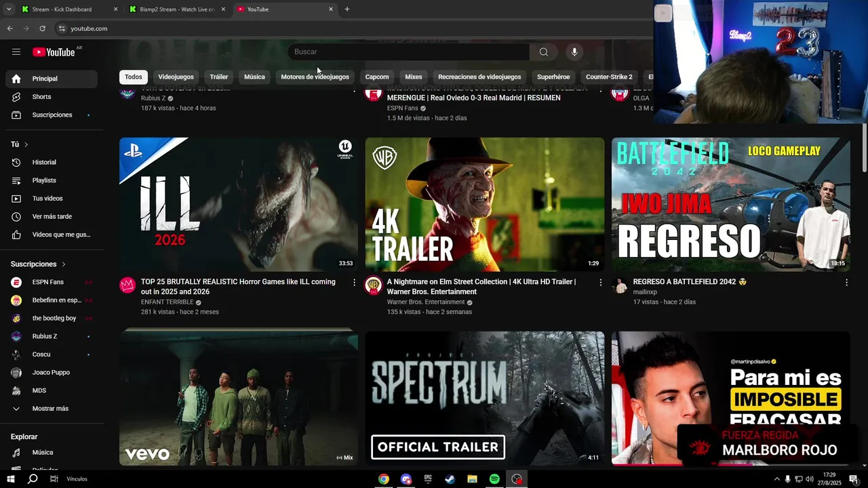Open Epic Games Launcher from taskbar

[x=428, y=479]
